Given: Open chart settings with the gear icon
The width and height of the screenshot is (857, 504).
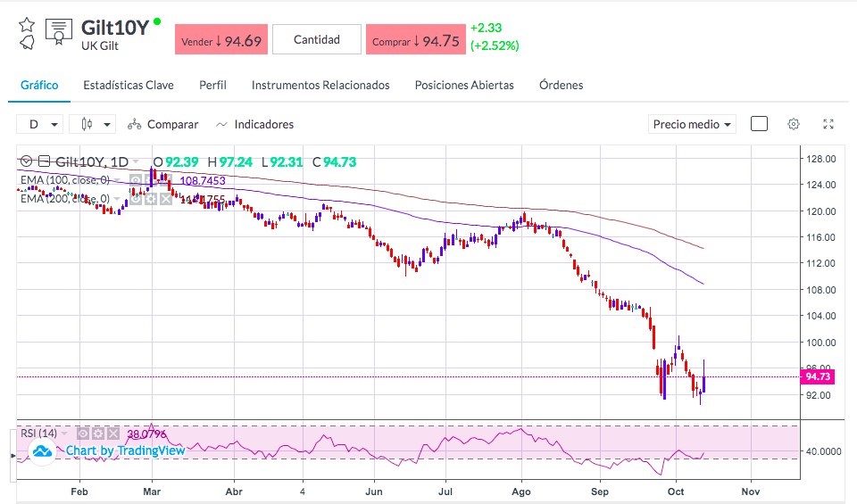Looking at the screenshot, I should click(794, 124).
